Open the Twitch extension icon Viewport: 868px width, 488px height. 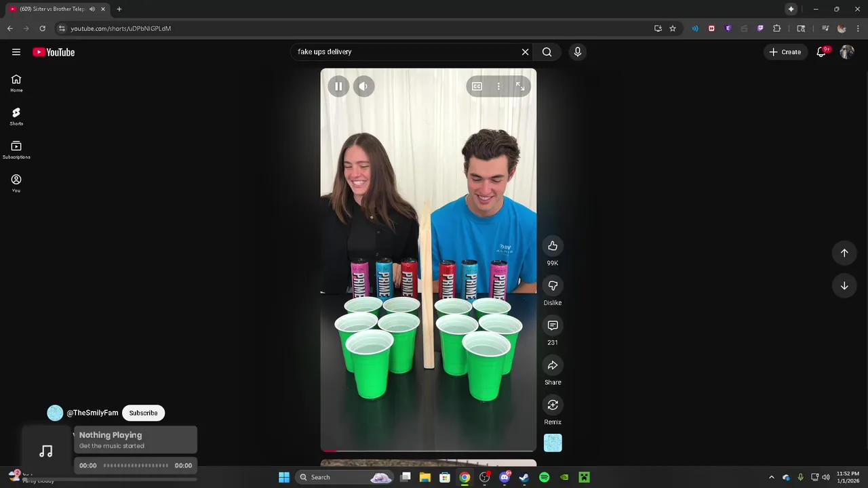pos(760,28)
